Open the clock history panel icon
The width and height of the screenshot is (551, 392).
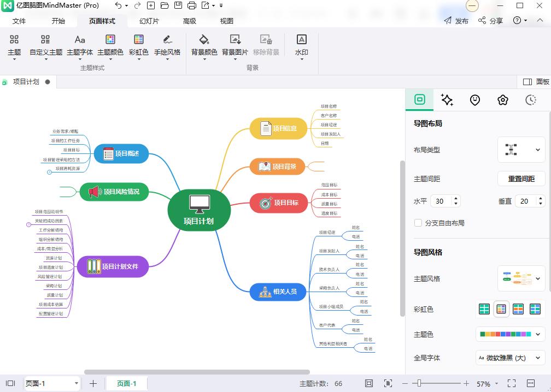[529, 100]
